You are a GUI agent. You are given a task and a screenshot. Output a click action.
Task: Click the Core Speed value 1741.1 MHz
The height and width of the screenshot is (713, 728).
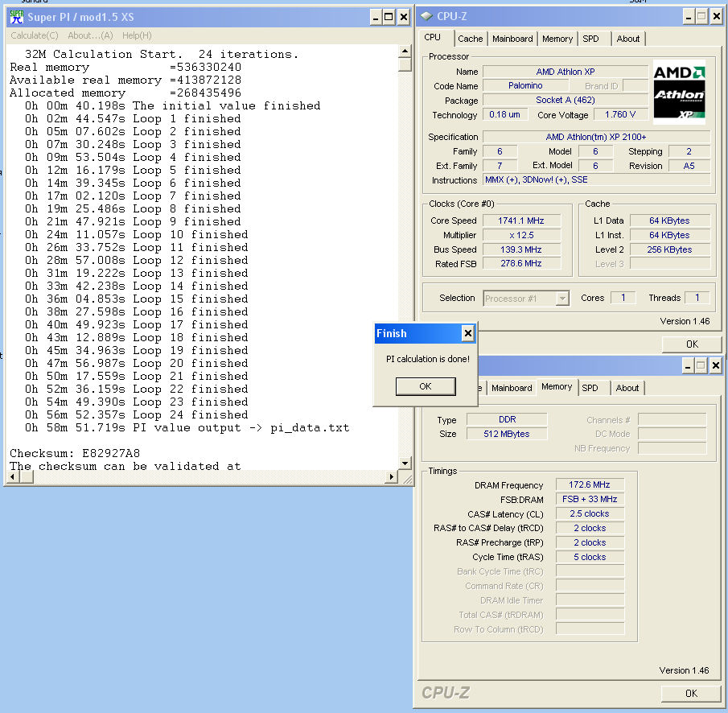pyautogui.click(x=521, y=220)
